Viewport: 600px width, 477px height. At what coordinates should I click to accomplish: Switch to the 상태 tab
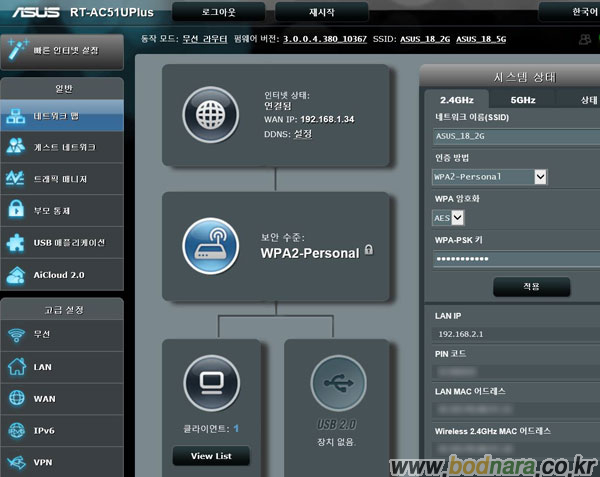click(x=578, y=100)
